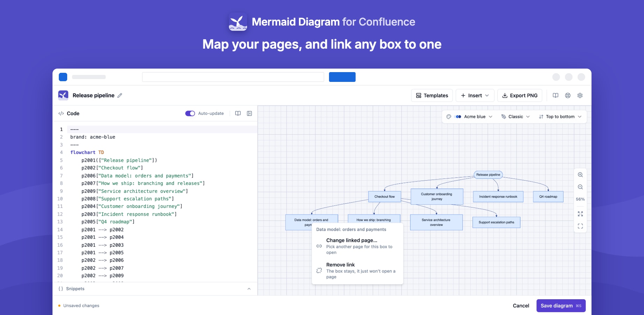Collapse the code panel with the sidebar icon
The width and height of the screenshot is (644, 315).
250,113
